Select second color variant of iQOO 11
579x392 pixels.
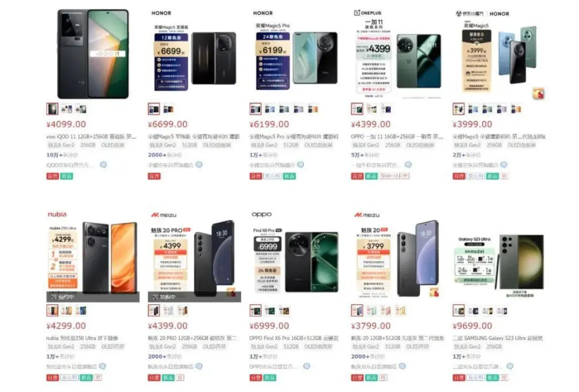67,109
